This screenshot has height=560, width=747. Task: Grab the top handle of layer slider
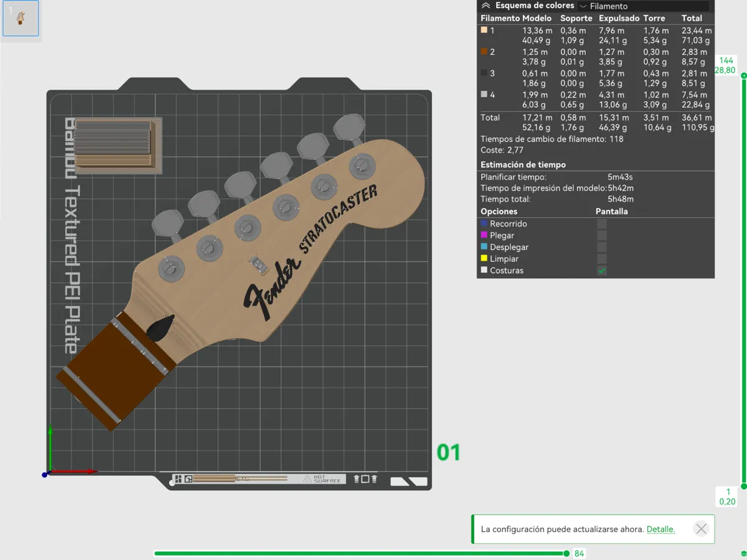pyautogui.click(x=743, y=75)
